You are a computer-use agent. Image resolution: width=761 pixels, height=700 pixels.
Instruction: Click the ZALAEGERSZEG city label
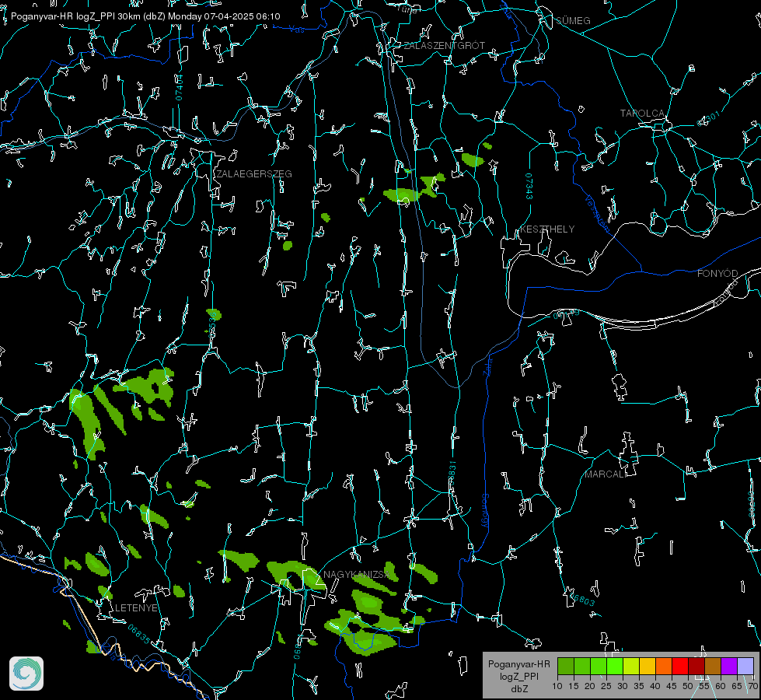pos(254,174)
